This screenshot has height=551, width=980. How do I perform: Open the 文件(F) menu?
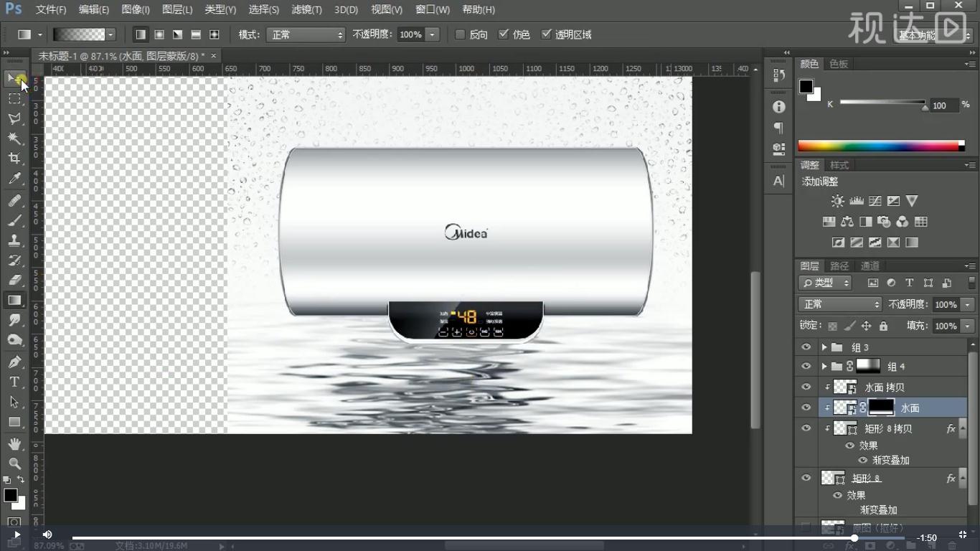[x=51, y=10]
